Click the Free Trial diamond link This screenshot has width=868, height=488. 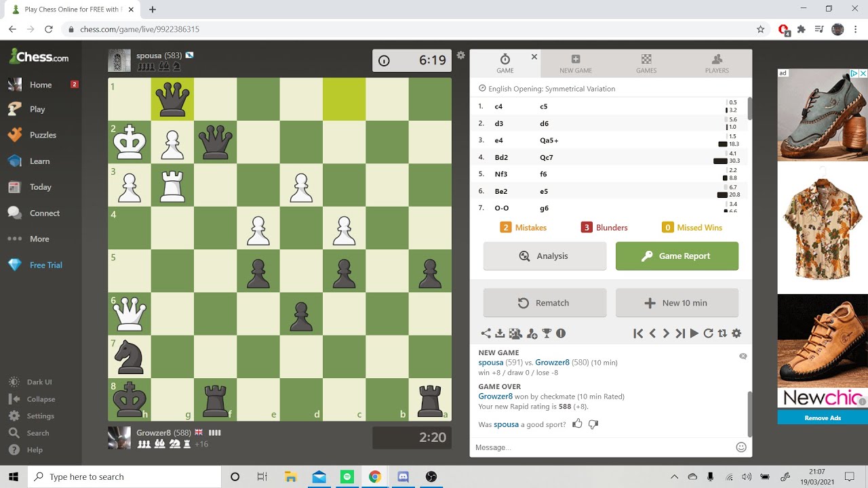pyautogui.click(x=41, y=265)
